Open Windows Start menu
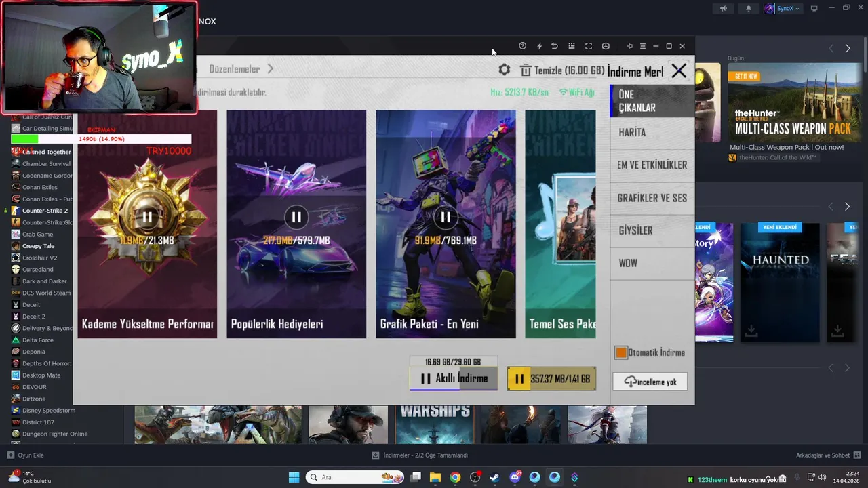The height and width of the screenshot is (488, 868). coord(294,477)
